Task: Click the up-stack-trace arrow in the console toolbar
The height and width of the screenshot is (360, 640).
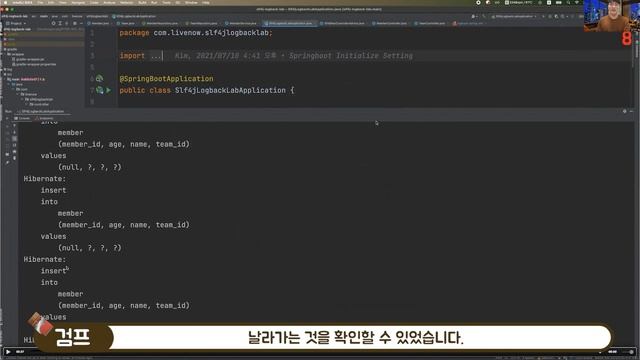Action: 14,126
